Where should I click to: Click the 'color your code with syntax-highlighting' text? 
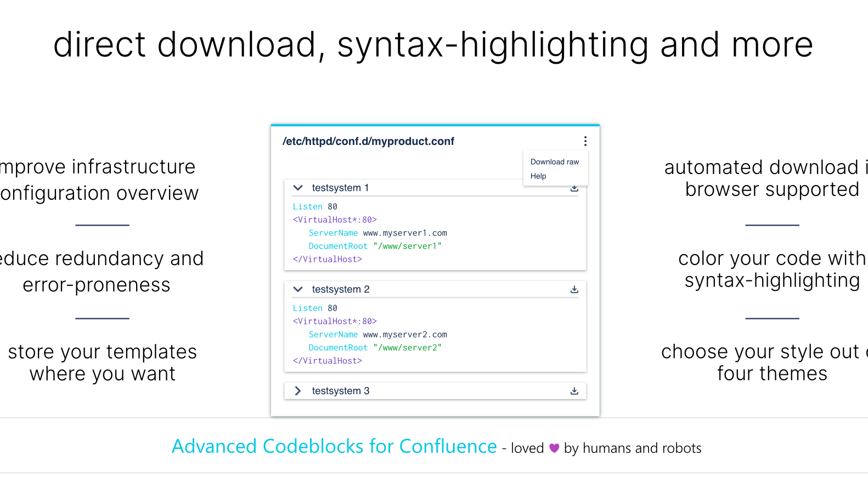(772, 269)
